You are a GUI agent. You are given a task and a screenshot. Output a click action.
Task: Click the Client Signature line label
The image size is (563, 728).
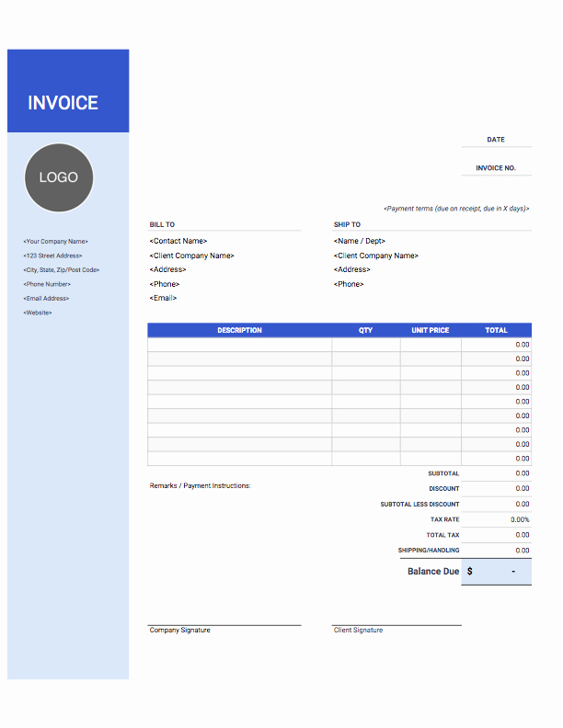pos(358,630)
